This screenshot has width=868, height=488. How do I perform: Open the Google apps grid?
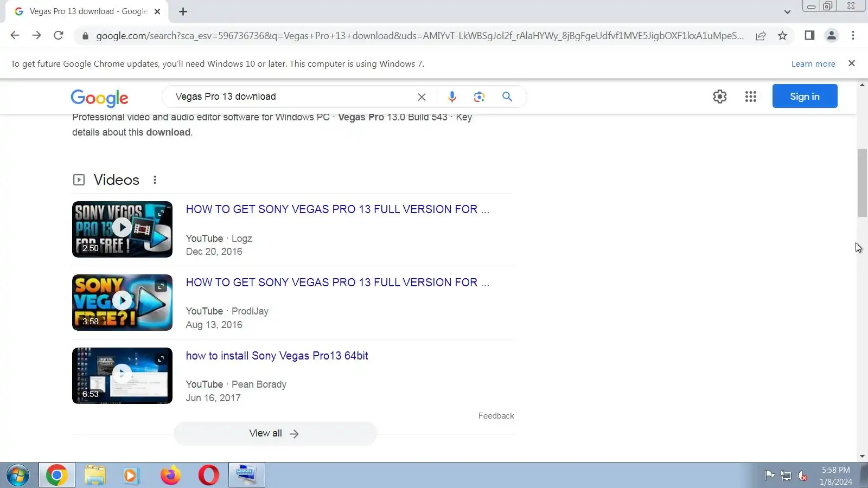pos(751,97)
